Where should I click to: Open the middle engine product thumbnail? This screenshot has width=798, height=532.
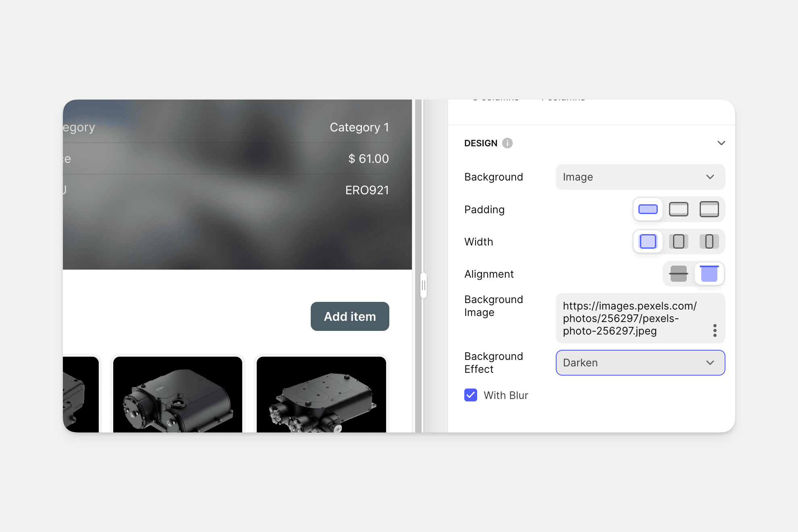pyautogui.click(x=178, y=394)
